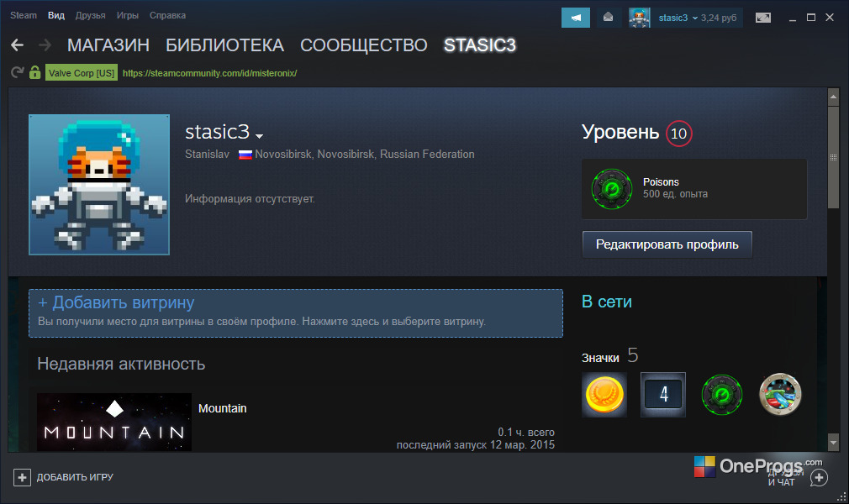Click scrollbar up arrow
The width and height of the screenshot is (849, 504).
833,98
